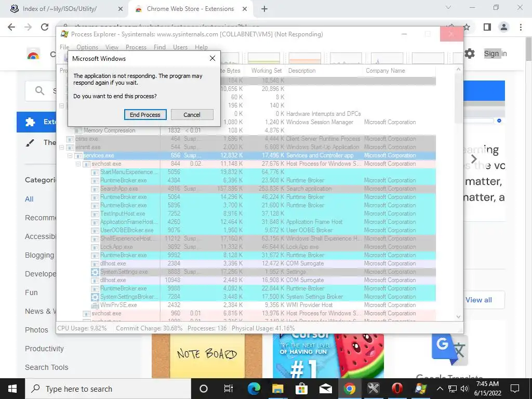The width and height of the screenshot is (532, 399).
Task: Collapse the svchost.exe 844 tree node
Action: 78,164
